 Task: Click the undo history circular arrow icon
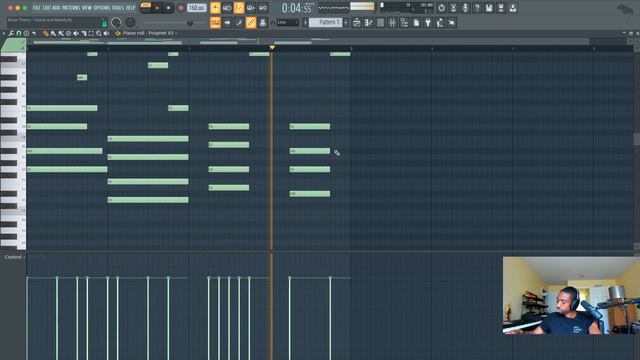click(441, 8)
